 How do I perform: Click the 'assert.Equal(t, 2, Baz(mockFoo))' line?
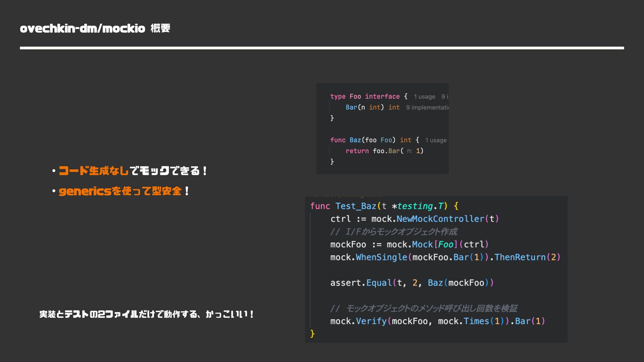pos(412,283)
